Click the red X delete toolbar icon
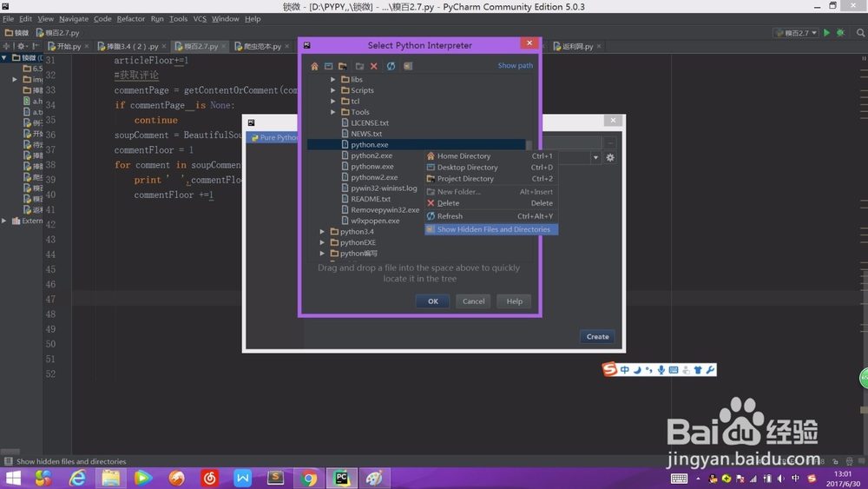 tap(374, 66)
